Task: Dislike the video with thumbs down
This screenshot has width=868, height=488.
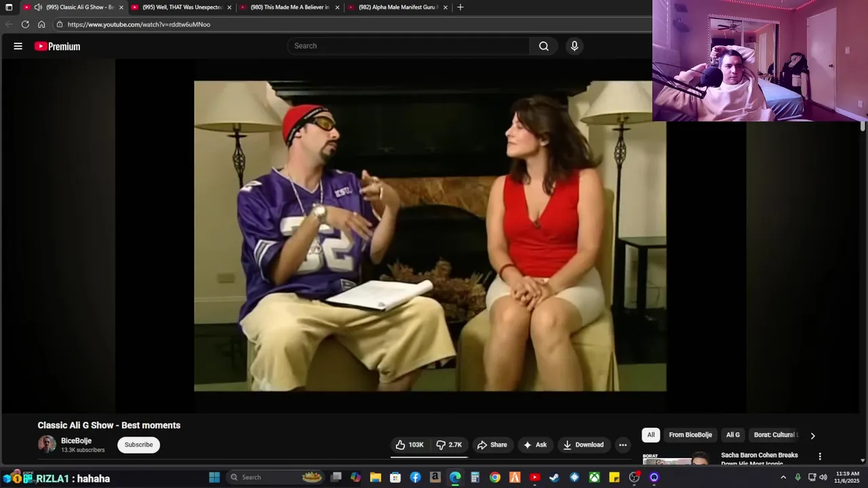Action: point(449,445)
